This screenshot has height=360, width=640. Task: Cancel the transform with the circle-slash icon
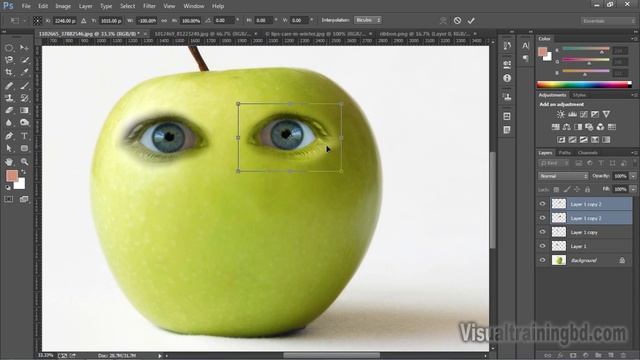coord(457,20)
